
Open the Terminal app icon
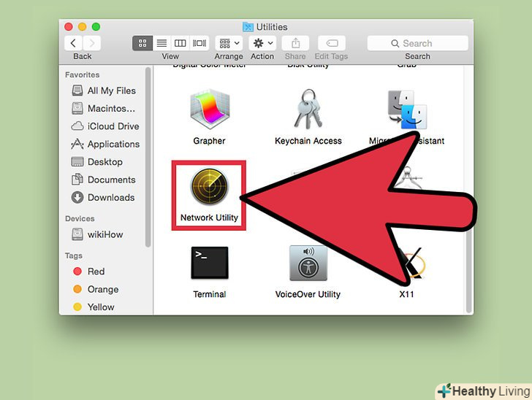[209, 263]
